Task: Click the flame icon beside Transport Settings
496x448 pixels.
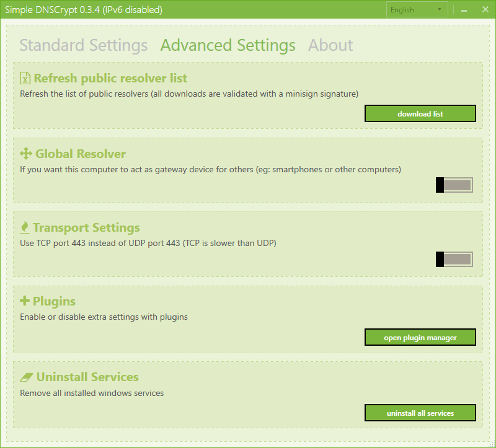Action: [x=24, y=227]
